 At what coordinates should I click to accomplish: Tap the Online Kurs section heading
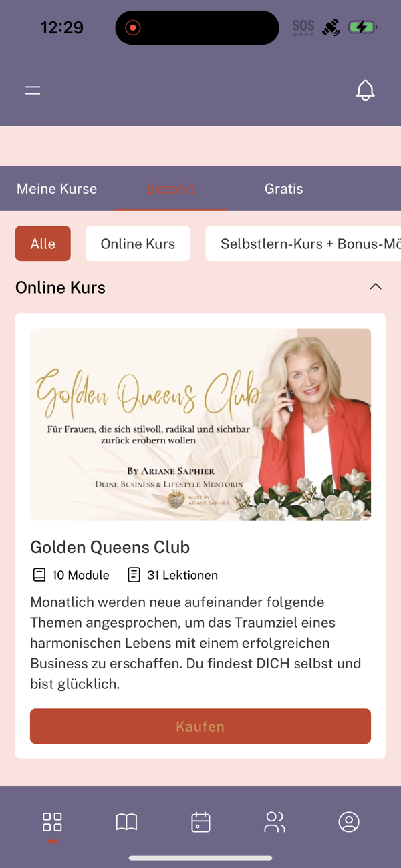click(x=60, y=288)
